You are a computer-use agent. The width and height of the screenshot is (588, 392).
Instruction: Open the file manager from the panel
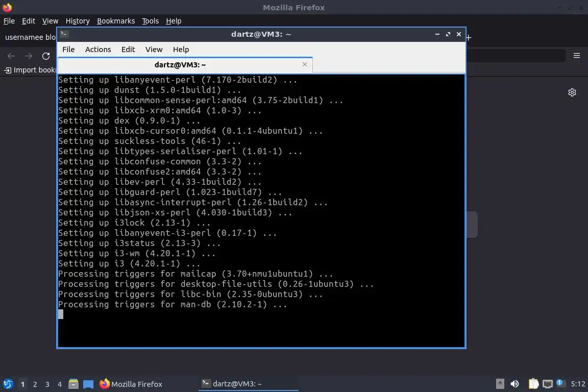[x=73, y=384]
